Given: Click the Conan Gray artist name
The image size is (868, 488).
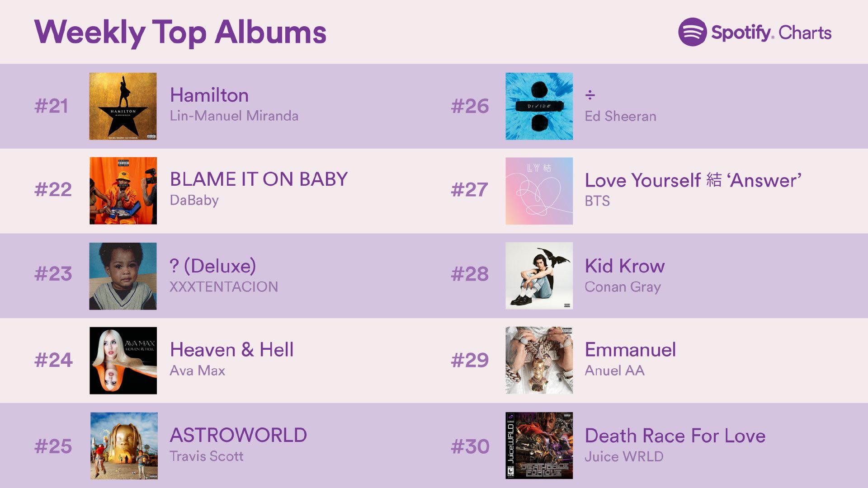Looking at the screenshot, I should tap(623, 287).
